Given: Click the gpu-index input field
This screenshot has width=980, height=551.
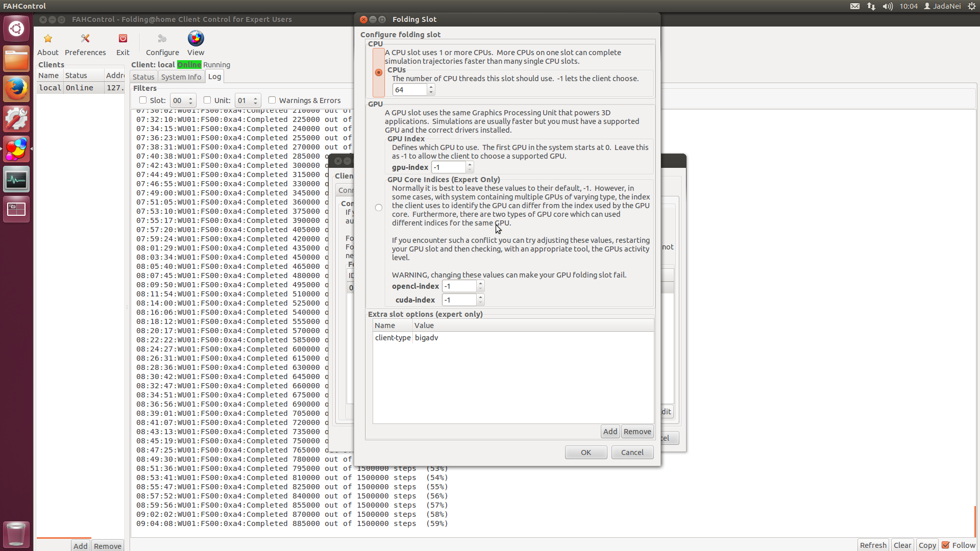Looking at the screenshot, I should 449,167.
